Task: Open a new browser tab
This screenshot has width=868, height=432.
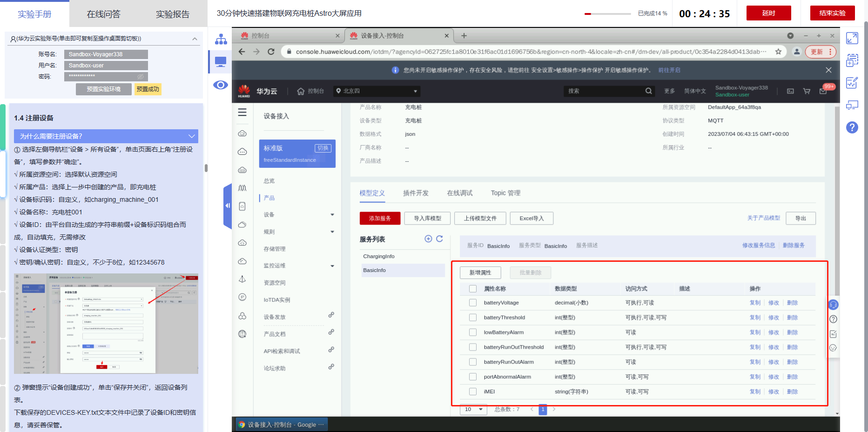Action: [x=464, y=35]
